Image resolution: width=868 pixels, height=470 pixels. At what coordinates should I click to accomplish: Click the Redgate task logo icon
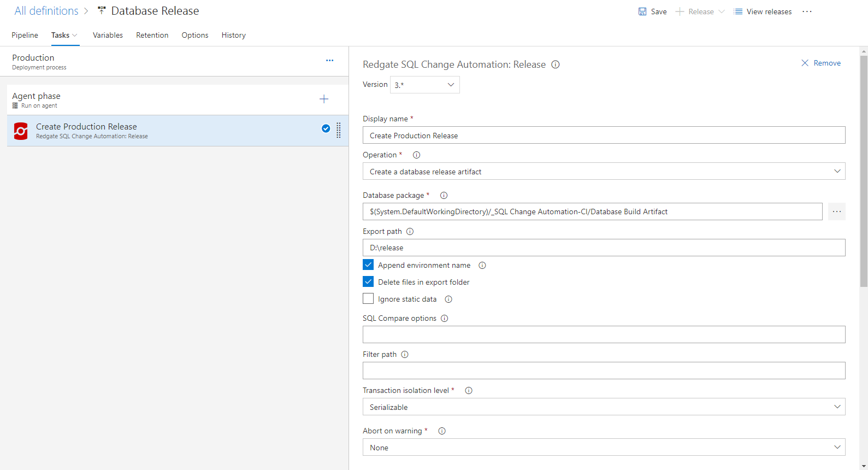21,131
